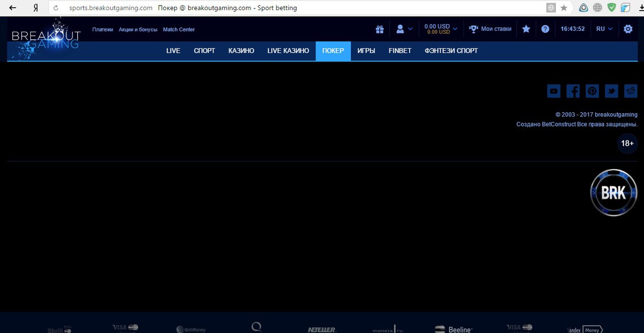The image size is (644, 333).
Task: Click the Skrill payment logo
Action: pyautogui.click(x=59, y=329)
